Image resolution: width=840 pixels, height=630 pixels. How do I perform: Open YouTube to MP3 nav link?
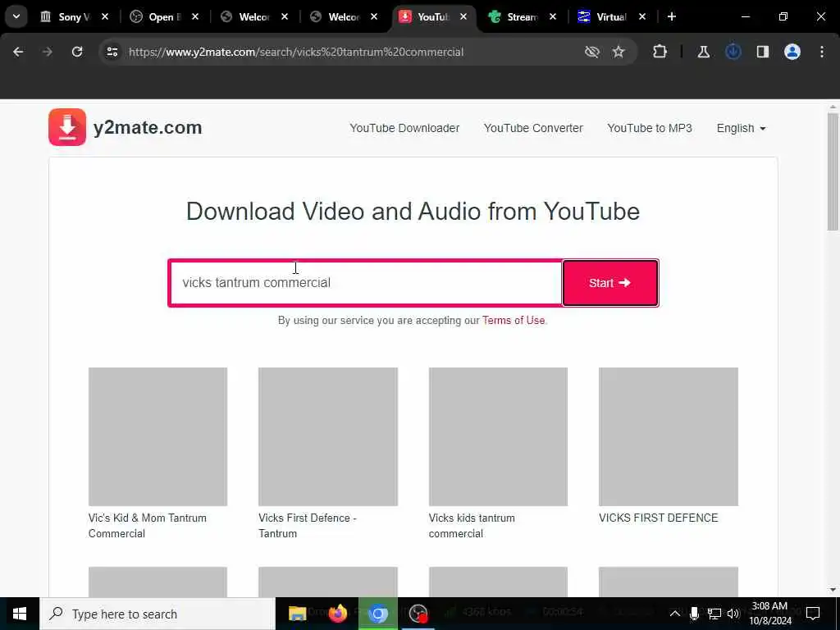(x=650, y=128)
